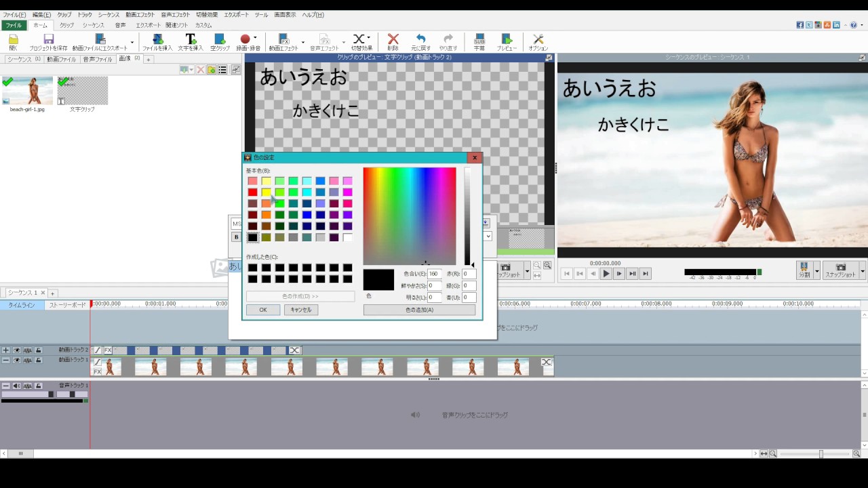Switch to タイムライン view mode
This screenshot has height=488, width=868.
coord(22,305)
